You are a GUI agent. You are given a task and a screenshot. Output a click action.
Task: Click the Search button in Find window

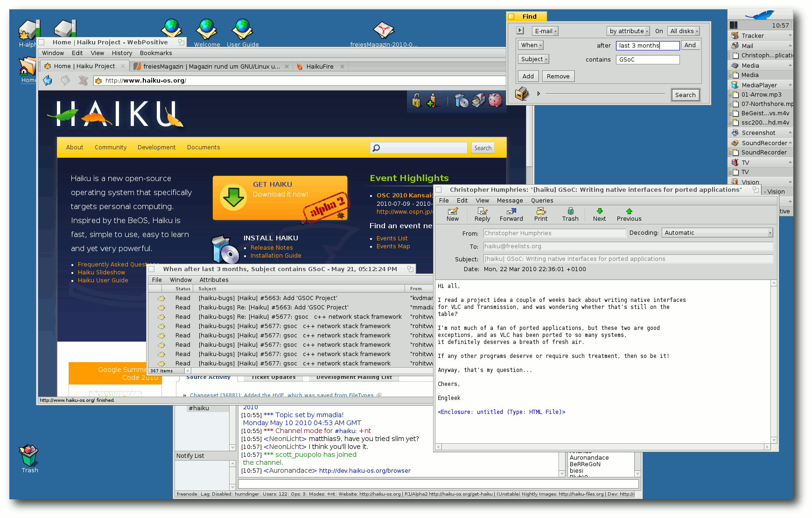pyautogui.click(x=685, y=95)
